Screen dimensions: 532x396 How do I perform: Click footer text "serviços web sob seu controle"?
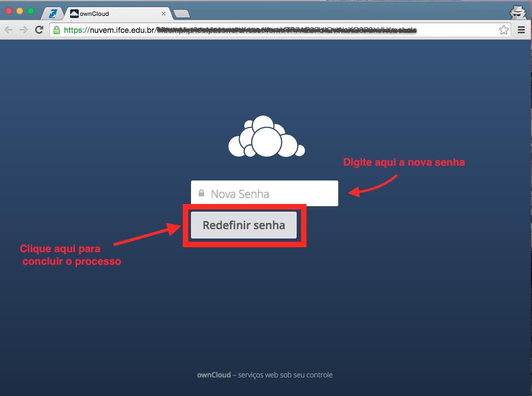pyautogui.click(x=285, y=375)
